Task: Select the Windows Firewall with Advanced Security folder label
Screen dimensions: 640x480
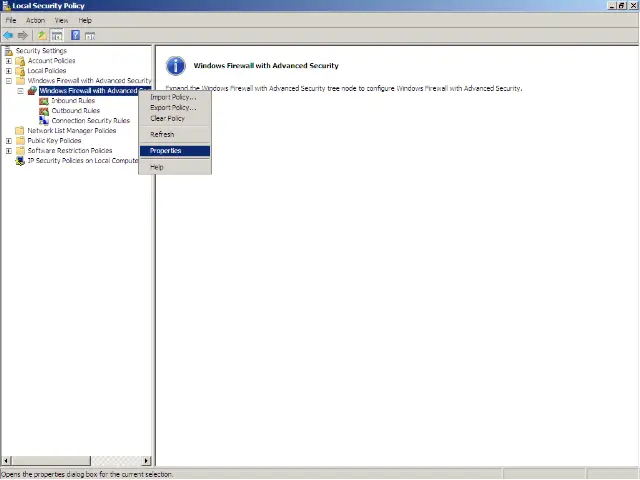Action: [89, 81]
